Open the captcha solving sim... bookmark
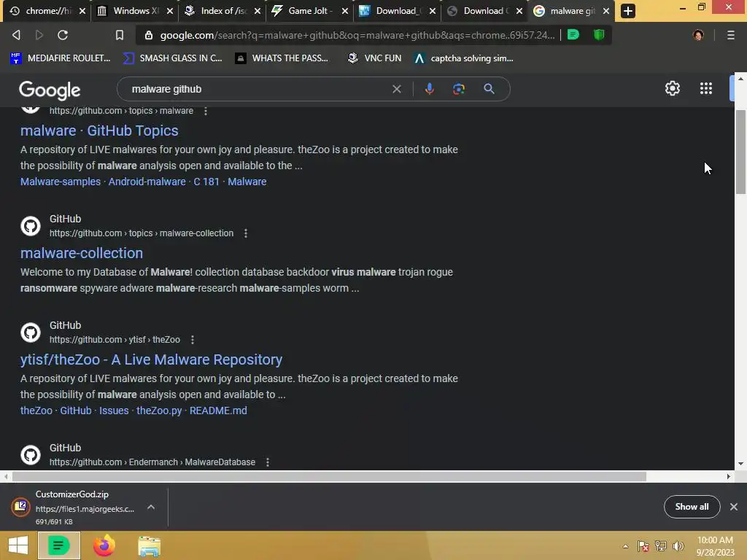The image size is (747, 560). (x=464, y=58)
